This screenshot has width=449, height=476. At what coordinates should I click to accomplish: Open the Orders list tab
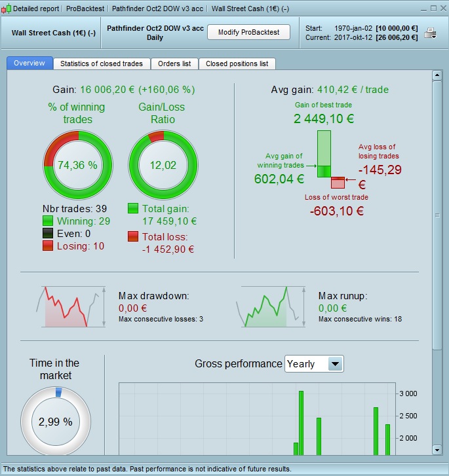(x=174, y=64)
